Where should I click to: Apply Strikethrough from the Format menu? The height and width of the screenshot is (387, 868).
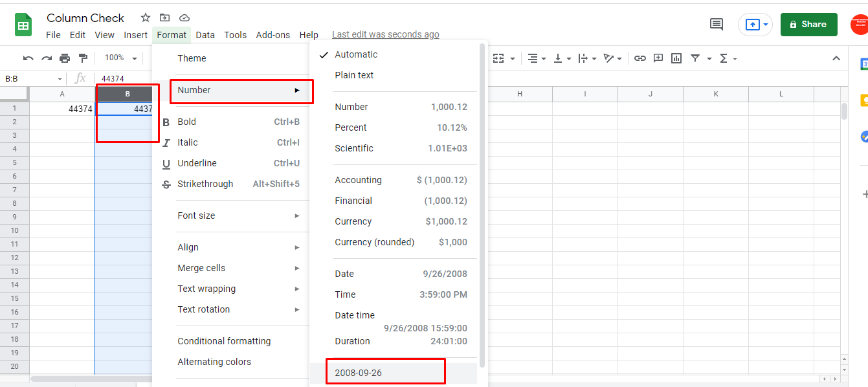click(231, 184)
